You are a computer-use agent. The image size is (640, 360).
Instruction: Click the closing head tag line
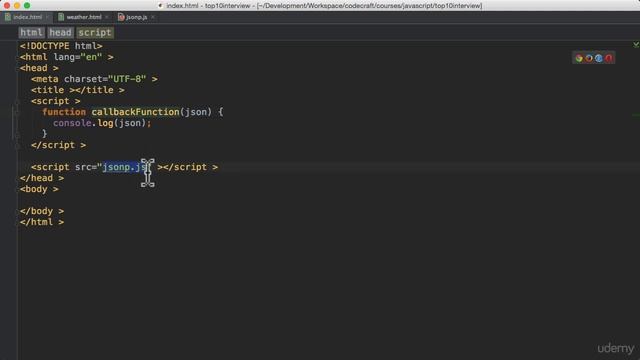(42, 178)
